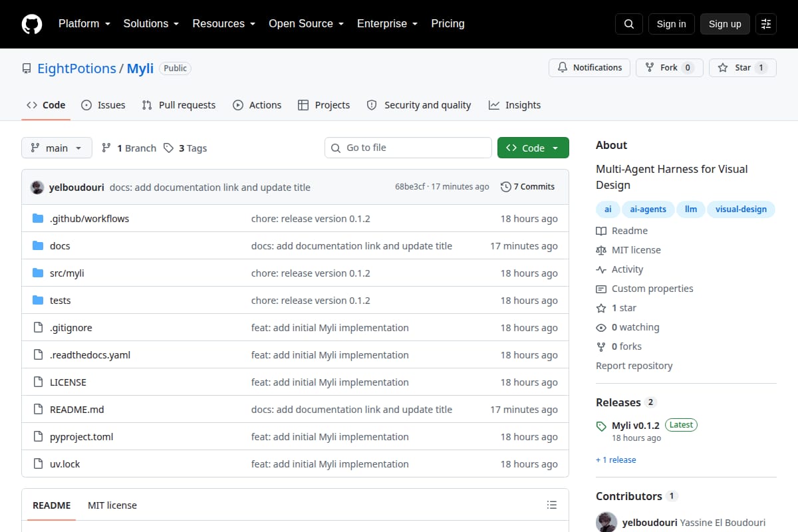Click the eye icon beside watching
The image size is (798, 532).
coord(601,327)
